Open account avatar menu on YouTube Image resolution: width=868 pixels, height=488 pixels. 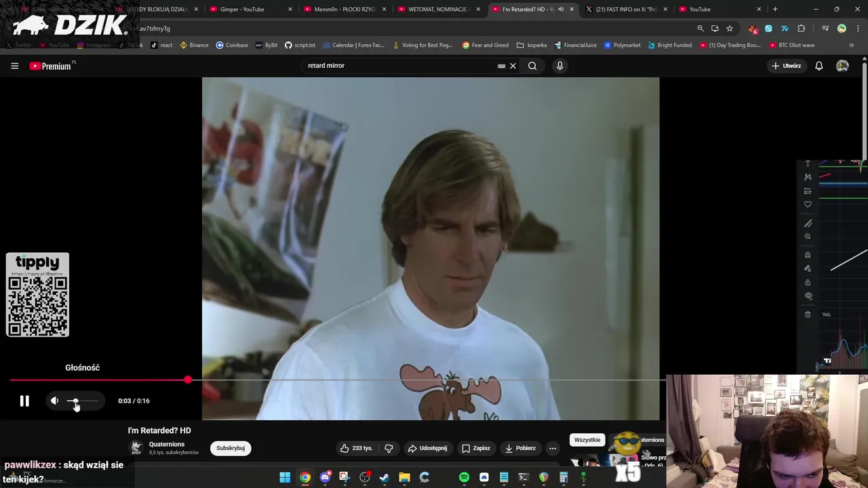pos(842,66)
